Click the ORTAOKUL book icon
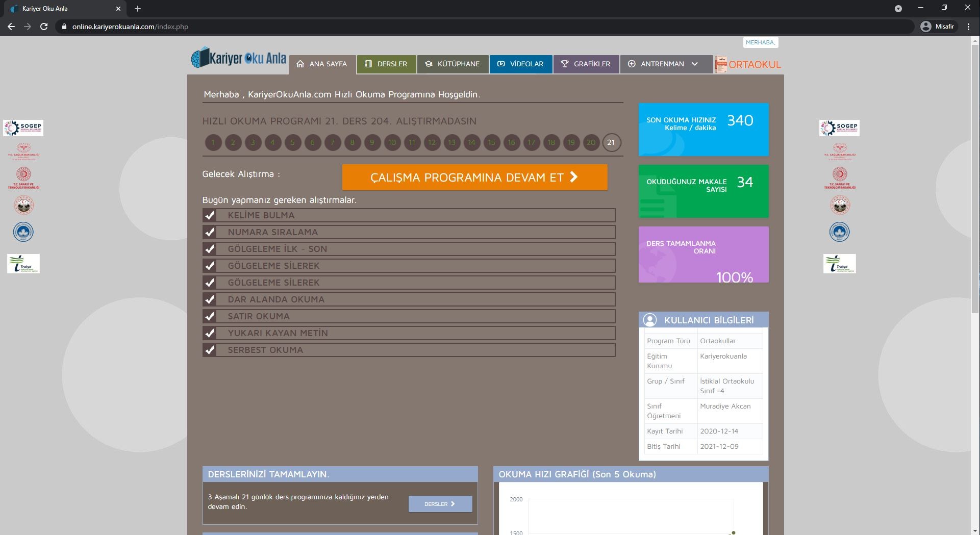 [x=720, y=65]
